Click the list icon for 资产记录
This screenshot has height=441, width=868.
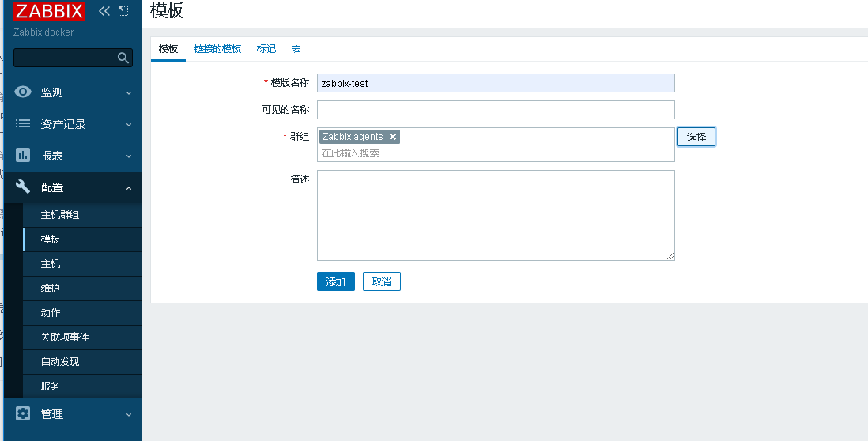[x=23, y=123]
